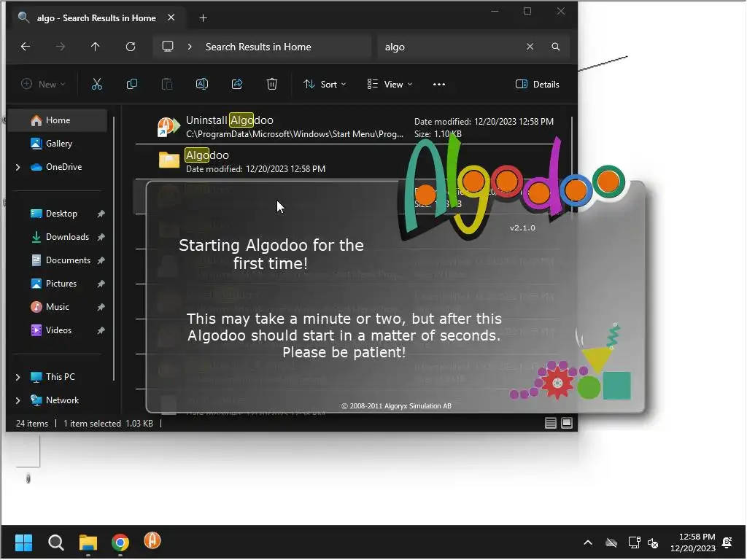This screenshot has width=747, height=560.
Task: Open Google Chrome from taskbar
Action: (120, 542)
